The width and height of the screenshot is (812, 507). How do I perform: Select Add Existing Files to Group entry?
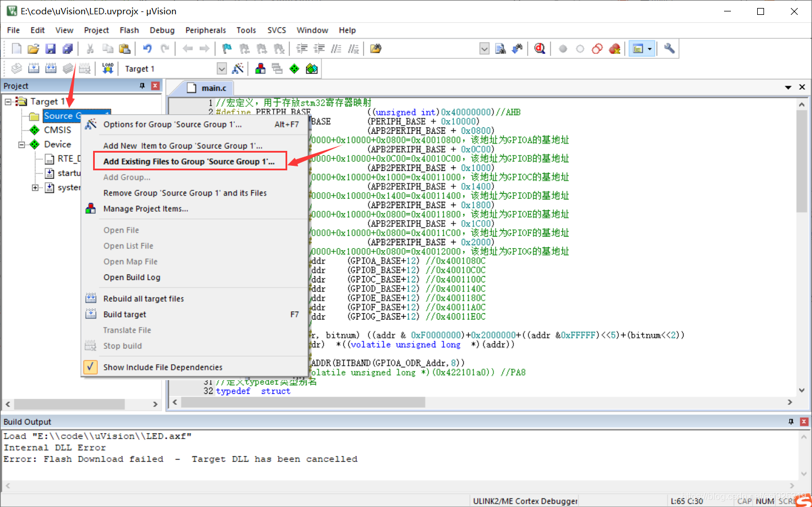189,162
